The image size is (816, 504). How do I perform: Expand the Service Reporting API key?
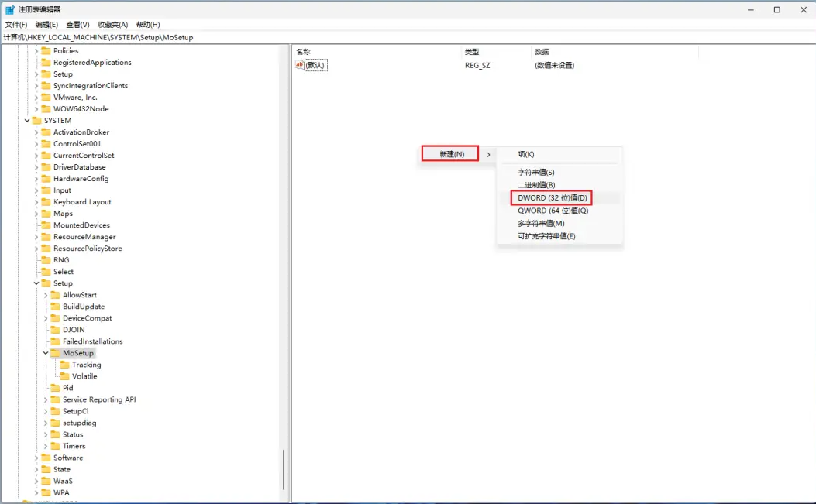coord(46,399)
